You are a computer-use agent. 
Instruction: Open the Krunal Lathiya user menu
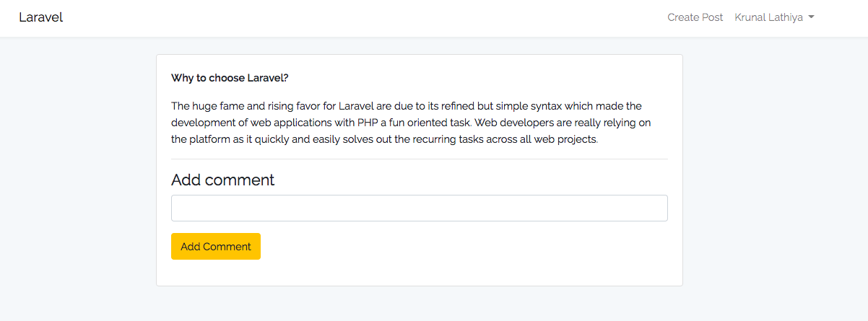point(768,17)
